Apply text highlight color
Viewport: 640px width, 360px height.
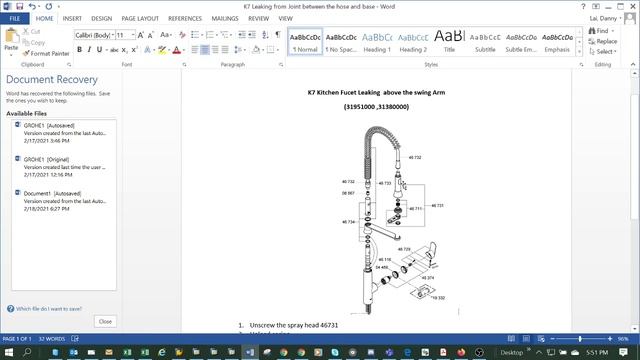(x=162, y=50)
